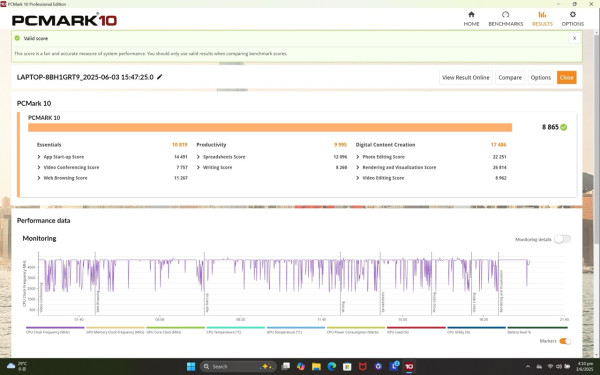Toggle GPU Temperature legend line
The image size is (600, 375).
pyautogui.click(x=296, y=328)
